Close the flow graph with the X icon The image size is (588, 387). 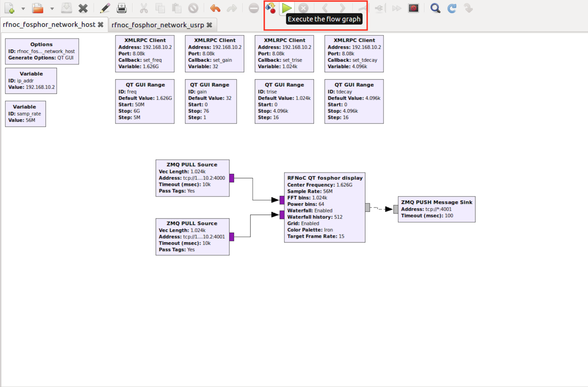tap(83, 8)
